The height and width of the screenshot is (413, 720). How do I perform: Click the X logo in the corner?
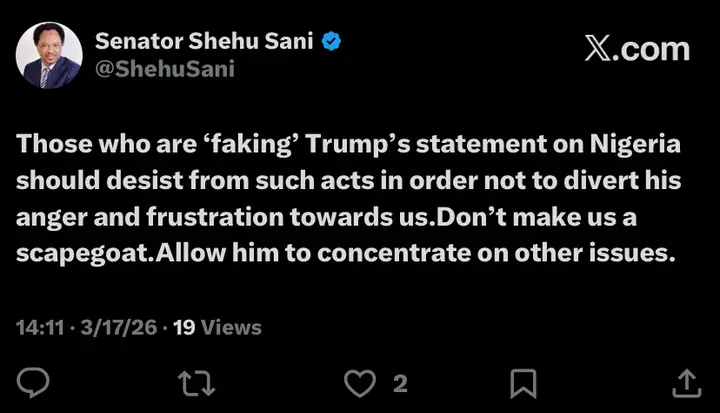coord(597,49)
